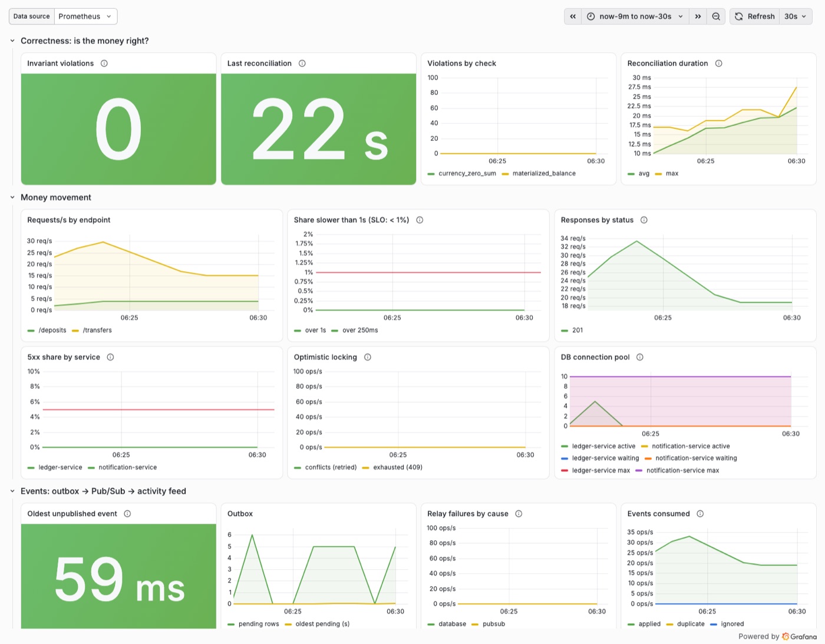Click Refresh button
The width and height of the screenshot is (825, 644).
click(x=755, y=16)
